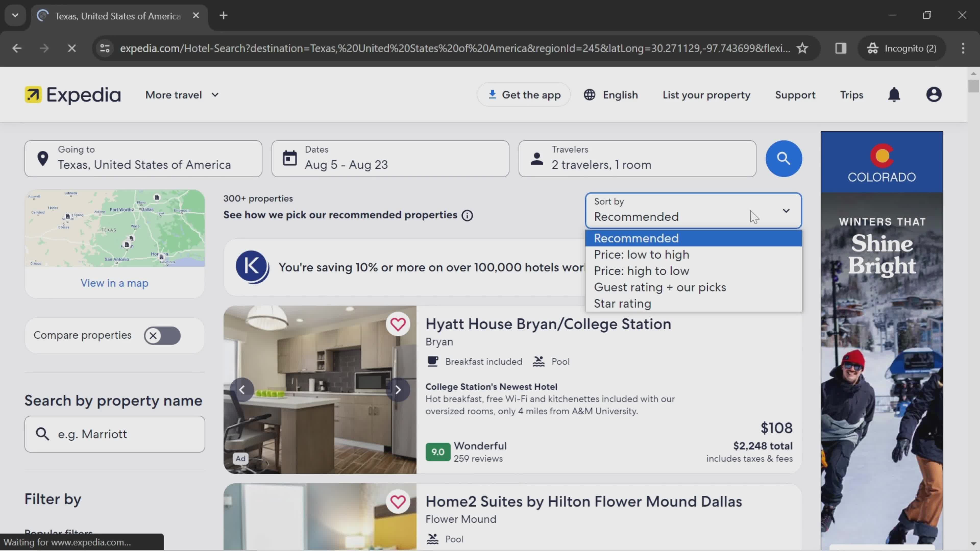Collapse the Sort by dropdown
This screenshot has width=980, height=551.
pos(694,210)
